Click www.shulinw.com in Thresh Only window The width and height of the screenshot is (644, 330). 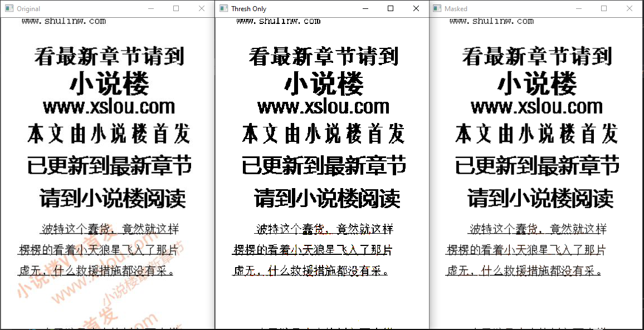coord(279,21)
